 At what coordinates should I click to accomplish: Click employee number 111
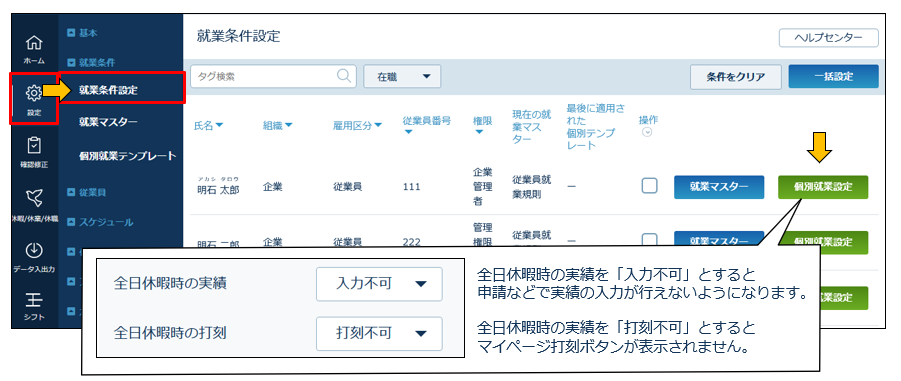[411, 187]
